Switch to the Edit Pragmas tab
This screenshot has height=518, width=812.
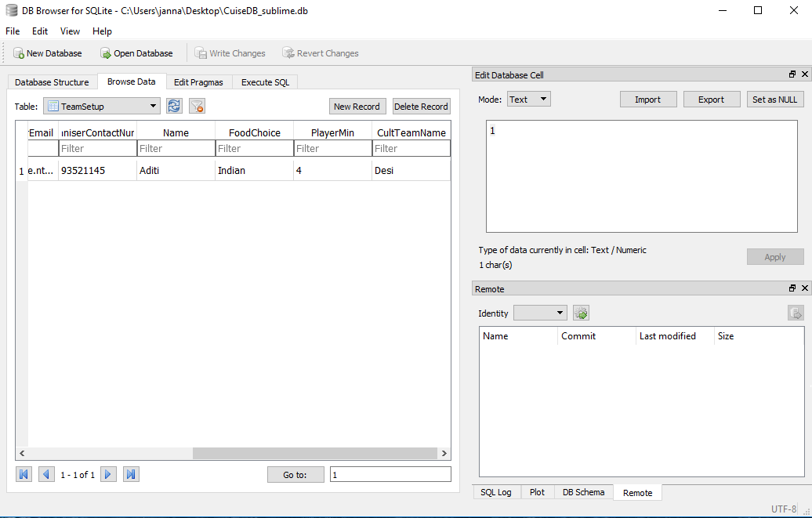point(198,82)
